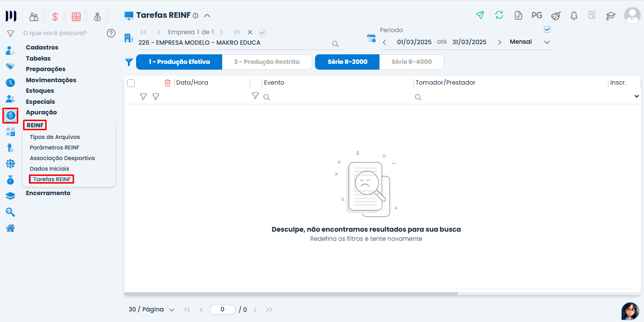This screenshot has height=322, width=644.
Task: Open the notifications bell icon
Action: coord(574,15)
